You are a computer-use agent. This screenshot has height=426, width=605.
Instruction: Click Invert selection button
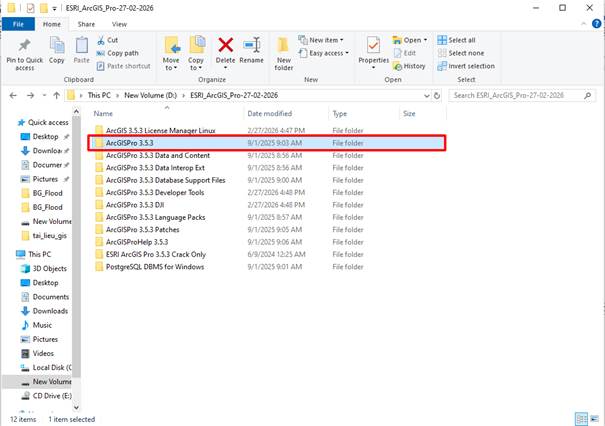(x=471, y=66)
